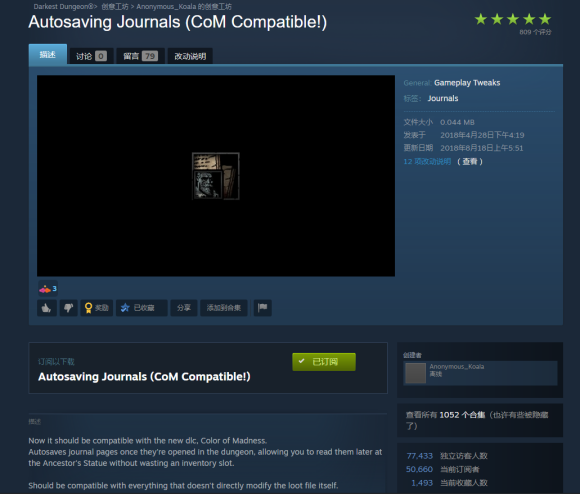Click the mod preview image thumbnail
The width and height of the screenshot is (580, 494).
[216, 176]
